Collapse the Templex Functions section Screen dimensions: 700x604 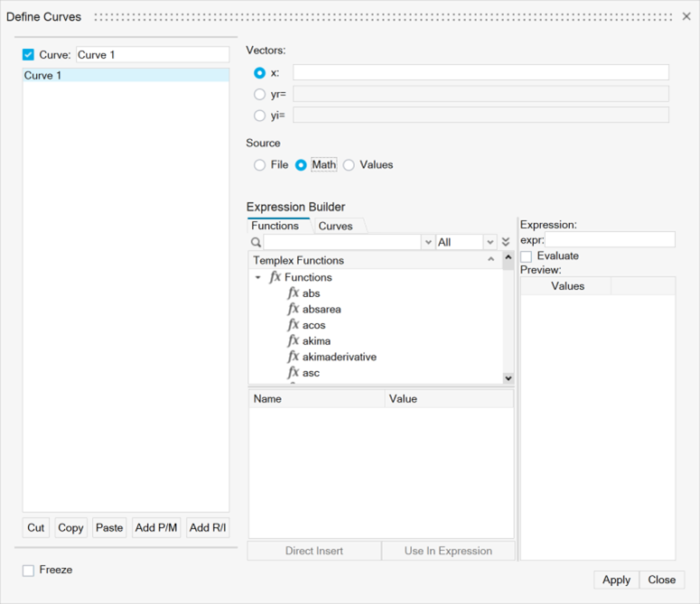[491, 260]
